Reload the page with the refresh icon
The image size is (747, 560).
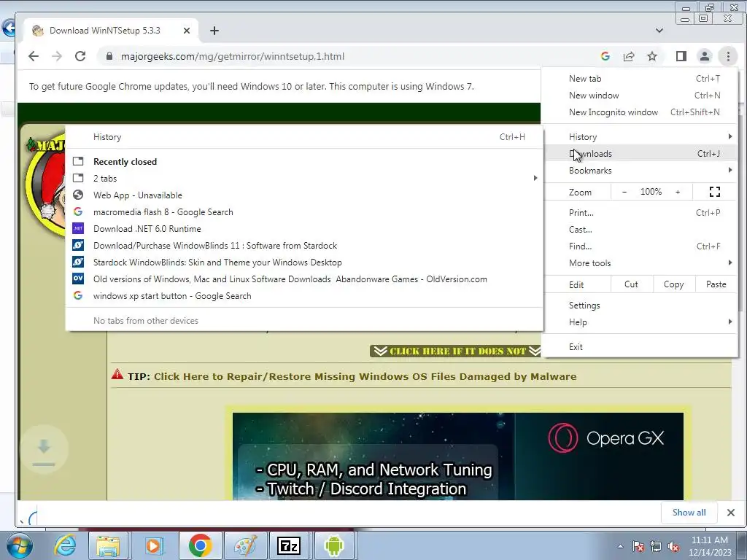[x=80, y=56]
